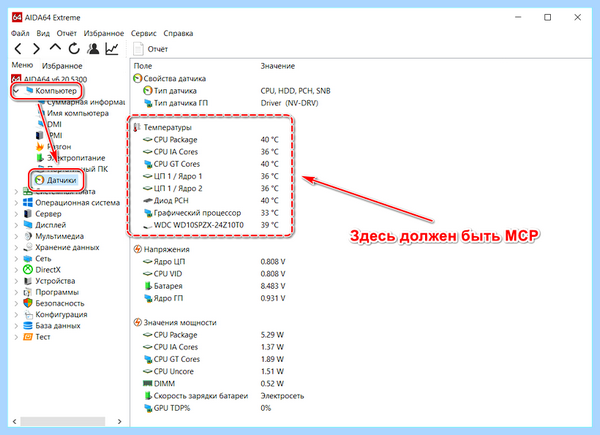This screenshot has height=435, width=600.
Task: Open the Справка menu
Action: pos(178,33)
